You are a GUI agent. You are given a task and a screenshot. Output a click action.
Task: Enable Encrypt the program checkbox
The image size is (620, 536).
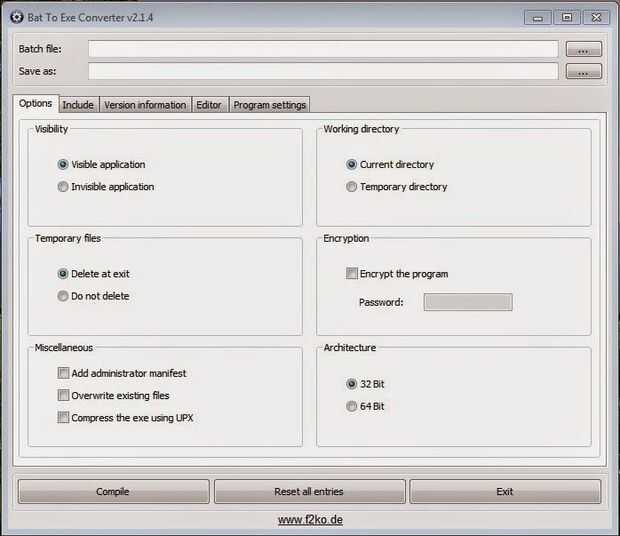pos(397,274)
